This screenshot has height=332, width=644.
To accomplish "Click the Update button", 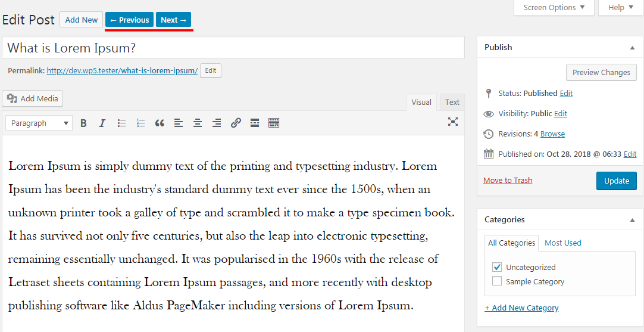I will point(617,181).
